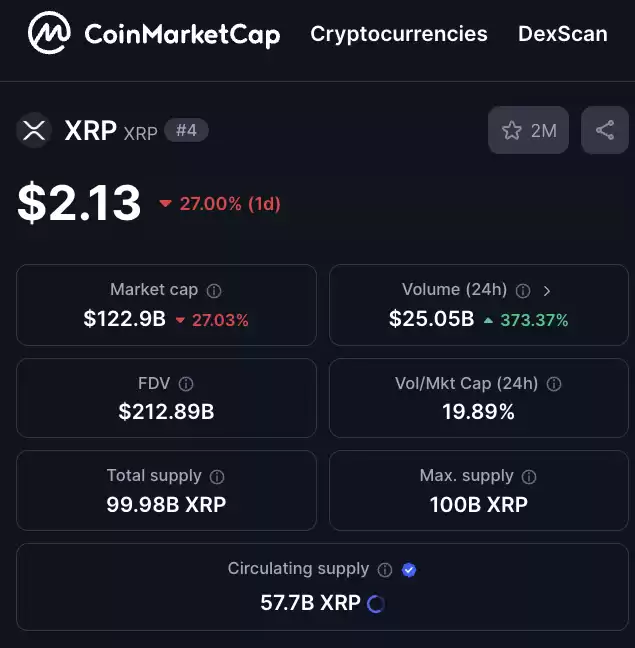
Task: Click the CoinMarketCap wordmark text
Action: (x=182, y=35)
